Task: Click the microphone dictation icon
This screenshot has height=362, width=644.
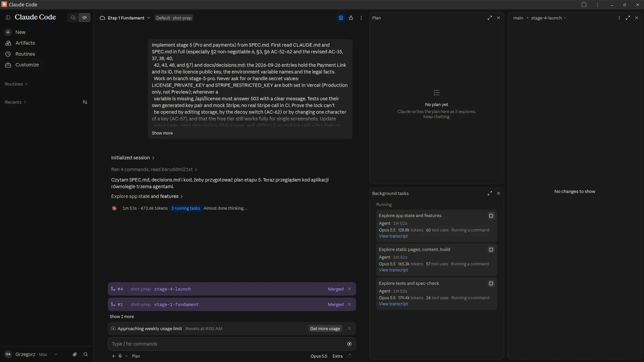Action: pyautogui.click(x=120, y=356)
